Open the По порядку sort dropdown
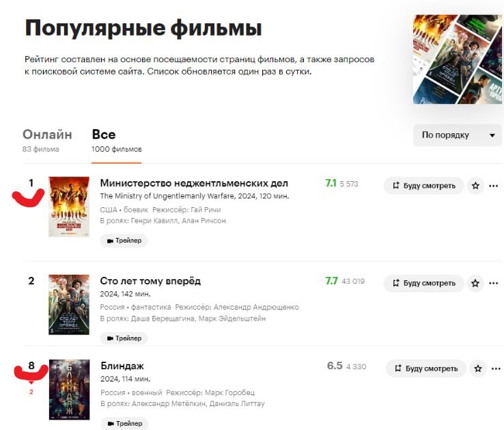Screen dimensions: 504x430 pos(458,135)
